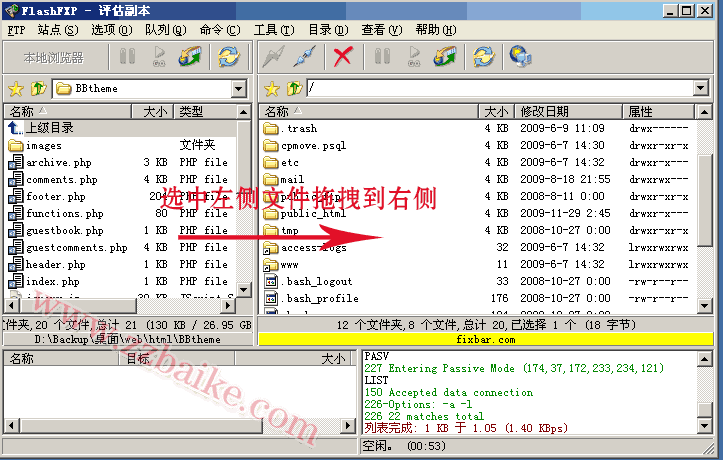Open the 站点(S) menu
The image size is (723, 460).
(58, 30)
